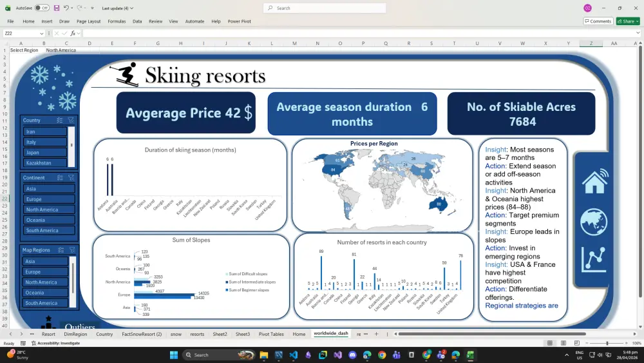Toggle multi-select on Country slicer

[x=59, y=120]
